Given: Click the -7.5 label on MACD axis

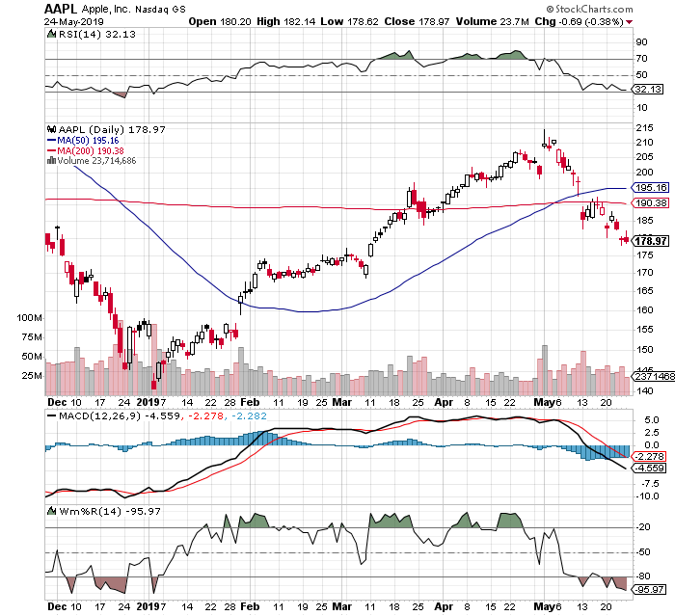Looking at the screenshot, I should point(651,484).
